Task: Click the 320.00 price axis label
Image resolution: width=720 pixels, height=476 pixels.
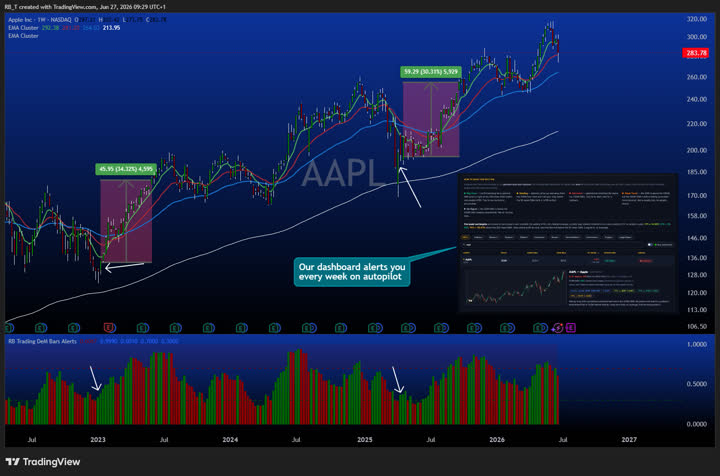Action: (697, 19)
